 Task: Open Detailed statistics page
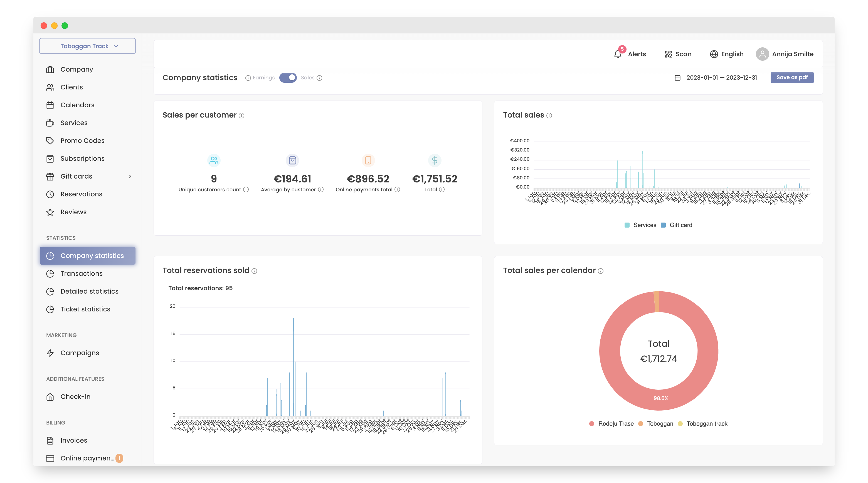(89, 291)
